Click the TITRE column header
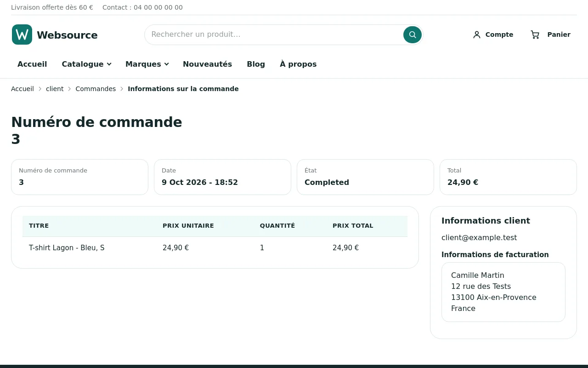The height and width of the screenshot is (368, 588). [39, 226]
